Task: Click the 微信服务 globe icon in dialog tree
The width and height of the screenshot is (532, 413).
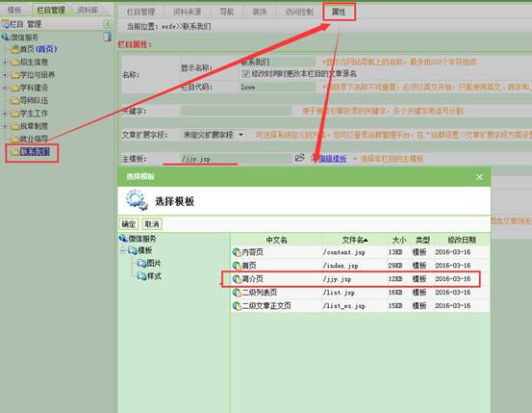Action: pyautogui.click(x=123, y=239)
